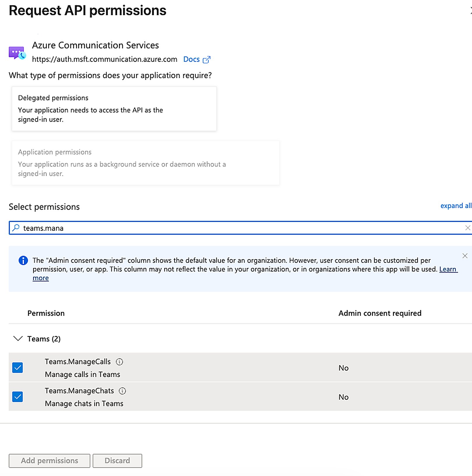Screen dimensions: 472x476
Task: Click 'Manage calls in Teams' description
Action: (x=82, y=374)
